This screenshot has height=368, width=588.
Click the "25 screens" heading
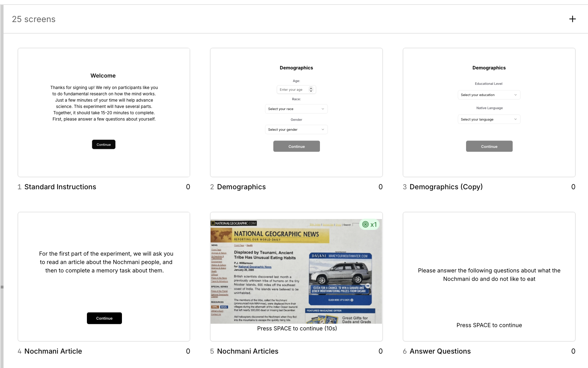coord(34,19)
